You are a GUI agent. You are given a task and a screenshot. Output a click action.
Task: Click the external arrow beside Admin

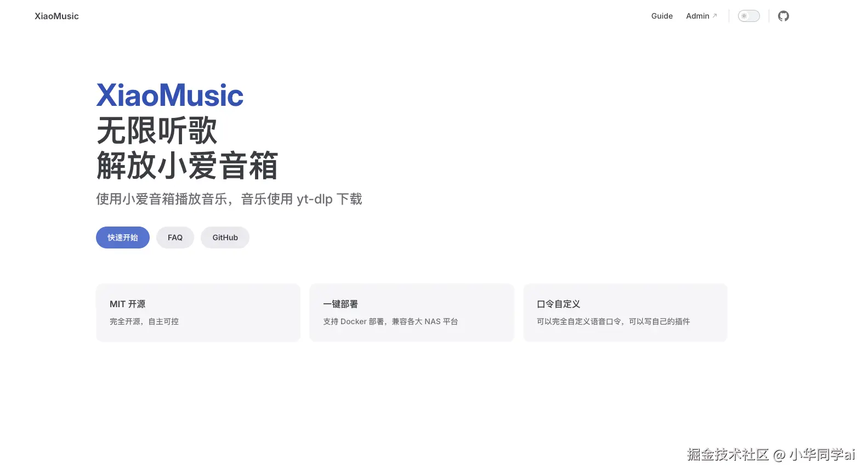(x=714, y=16)
